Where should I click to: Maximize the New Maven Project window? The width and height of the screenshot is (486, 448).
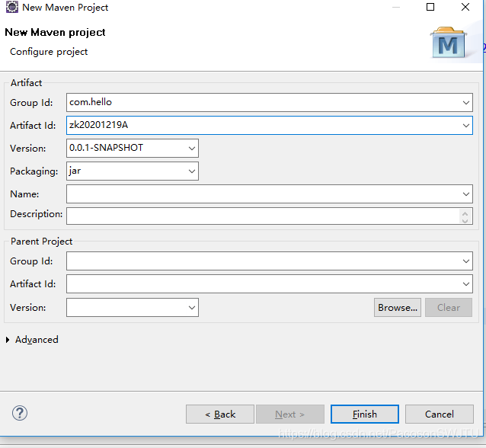tap(430, 7)
